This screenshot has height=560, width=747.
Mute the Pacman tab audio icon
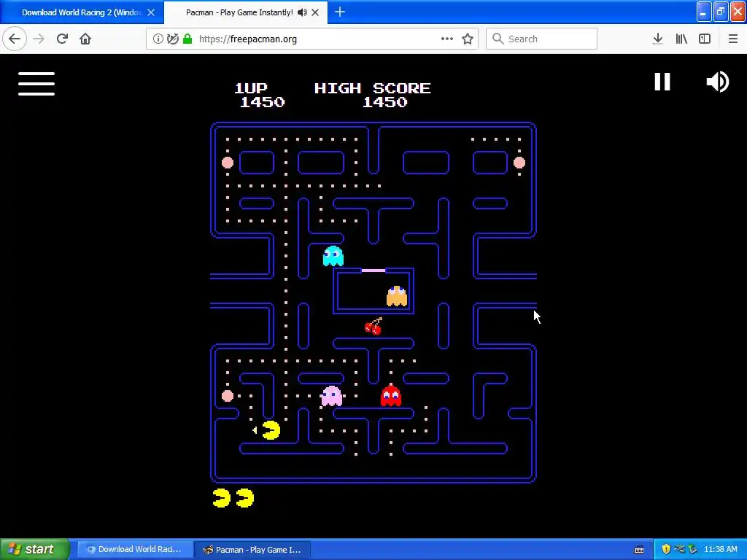pos(302,12)
